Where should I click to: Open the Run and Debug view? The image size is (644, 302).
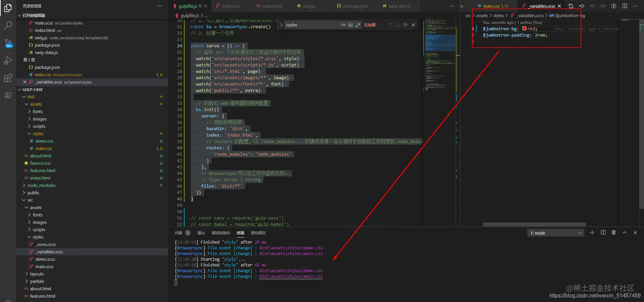click(8, 60)
